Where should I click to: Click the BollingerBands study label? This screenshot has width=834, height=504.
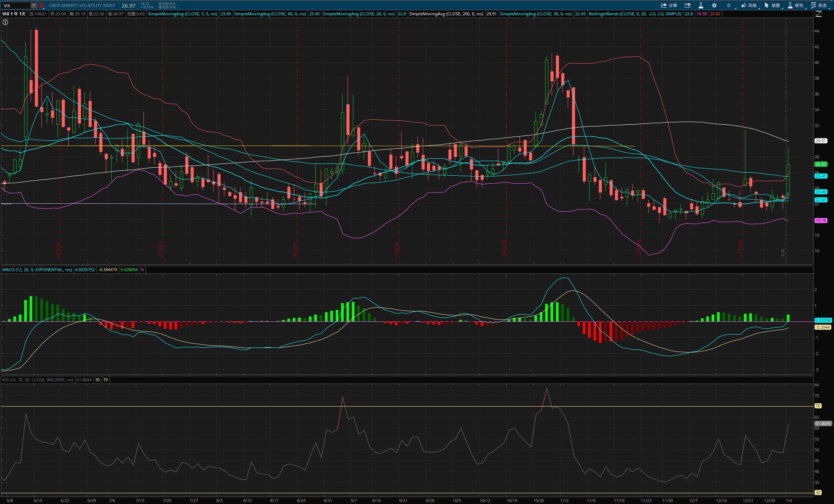(635, 14)
